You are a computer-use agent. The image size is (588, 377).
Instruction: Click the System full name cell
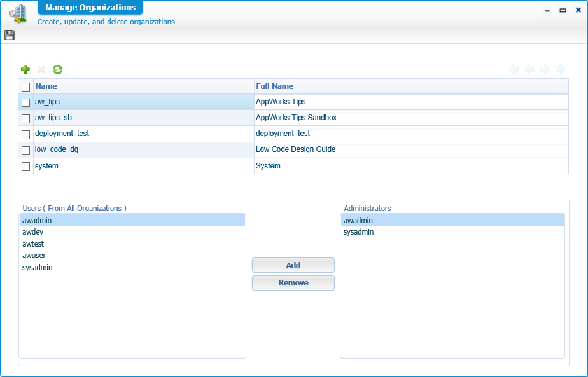click(x=411, y=166)
